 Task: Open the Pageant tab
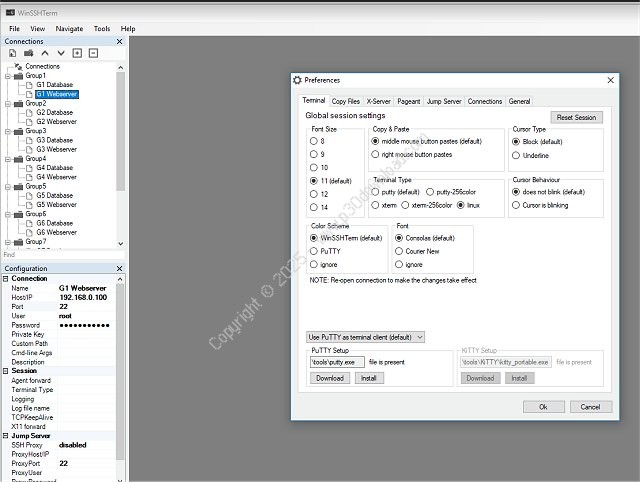coord(409,101)
